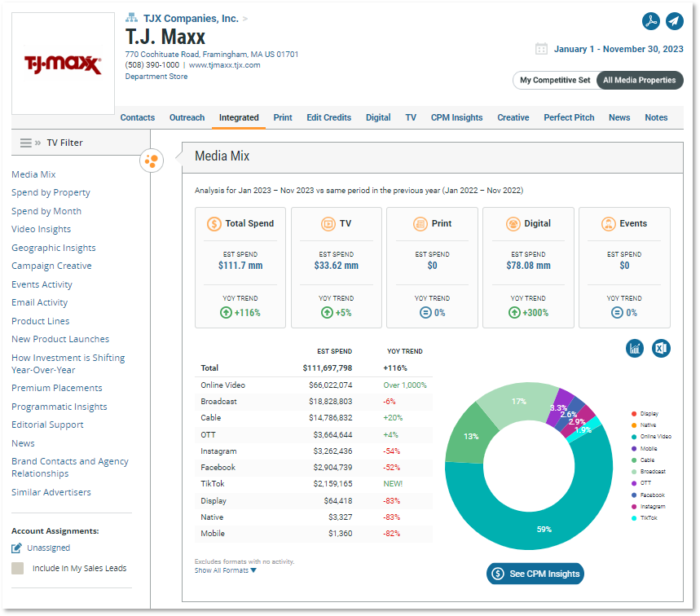Screen dimensions: 700x616
Task: Switch to the Outreach tab
Action: pos(187,117)
